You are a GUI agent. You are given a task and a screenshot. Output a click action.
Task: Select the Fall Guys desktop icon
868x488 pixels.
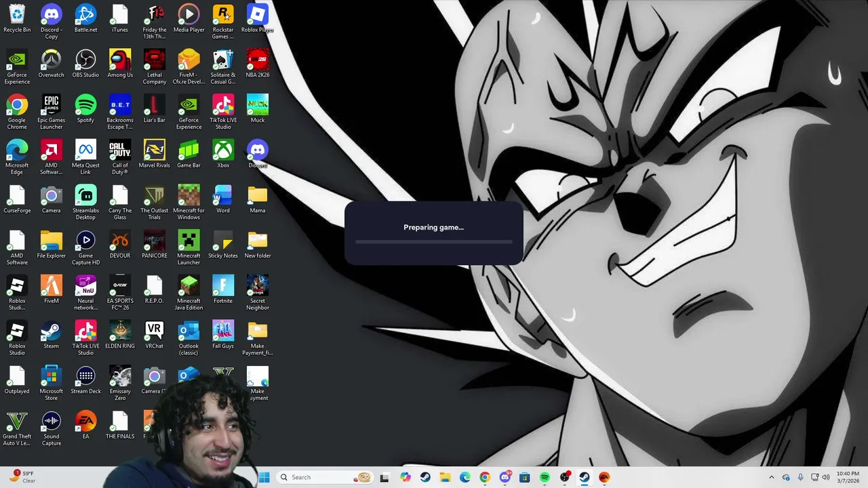point(223,335)
